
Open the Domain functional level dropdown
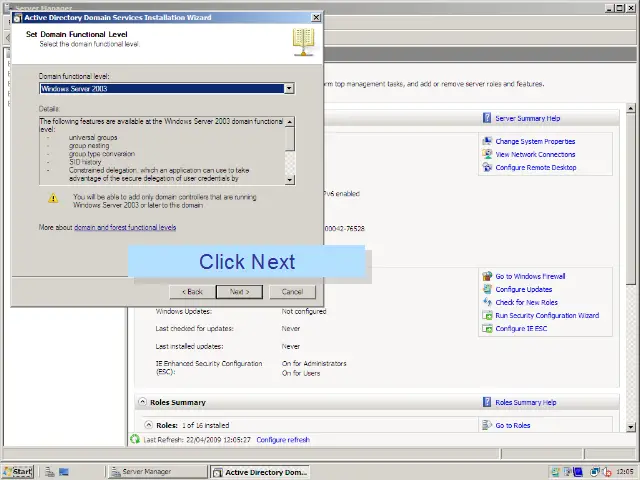(289, 89)
